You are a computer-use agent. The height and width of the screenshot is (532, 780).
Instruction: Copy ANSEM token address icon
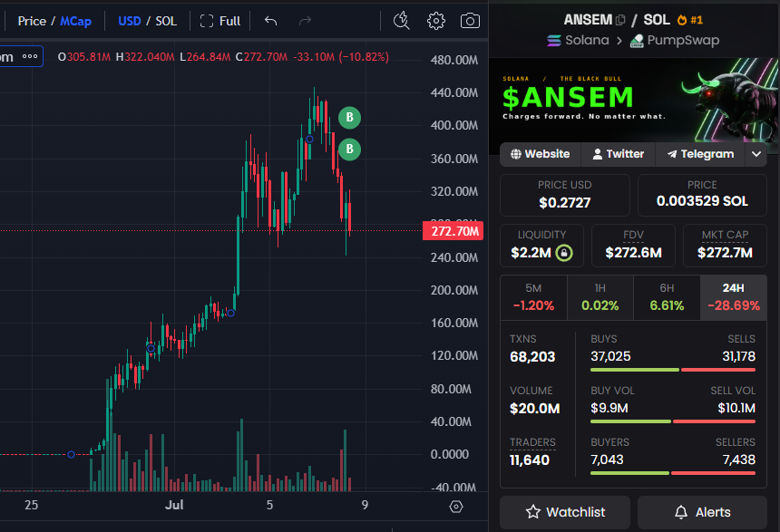[x=620, y=20]
